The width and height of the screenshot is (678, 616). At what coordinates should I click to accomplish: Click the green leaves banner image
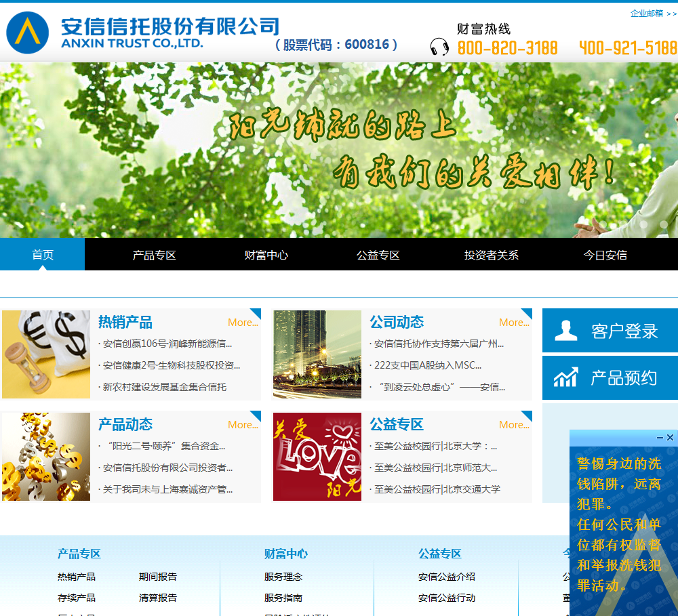coord(339,150)
